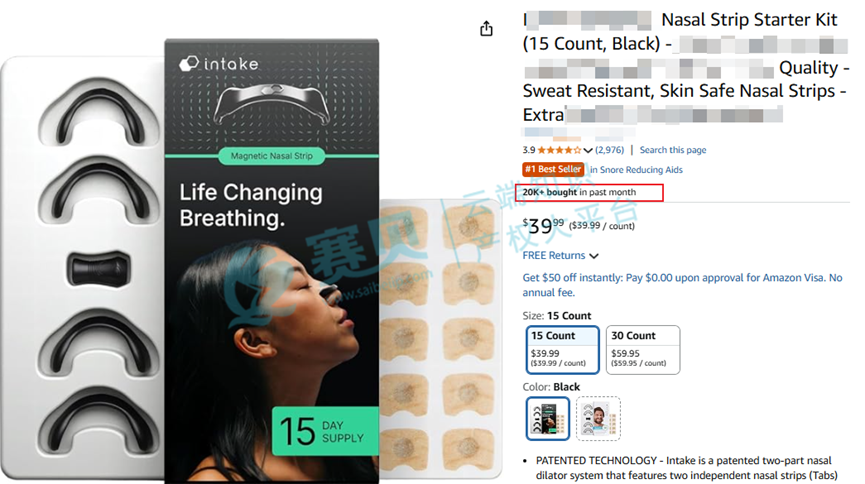865x484 pixels.
Task: Select the 30 Count size option
Action: click(x=643, y=350)
